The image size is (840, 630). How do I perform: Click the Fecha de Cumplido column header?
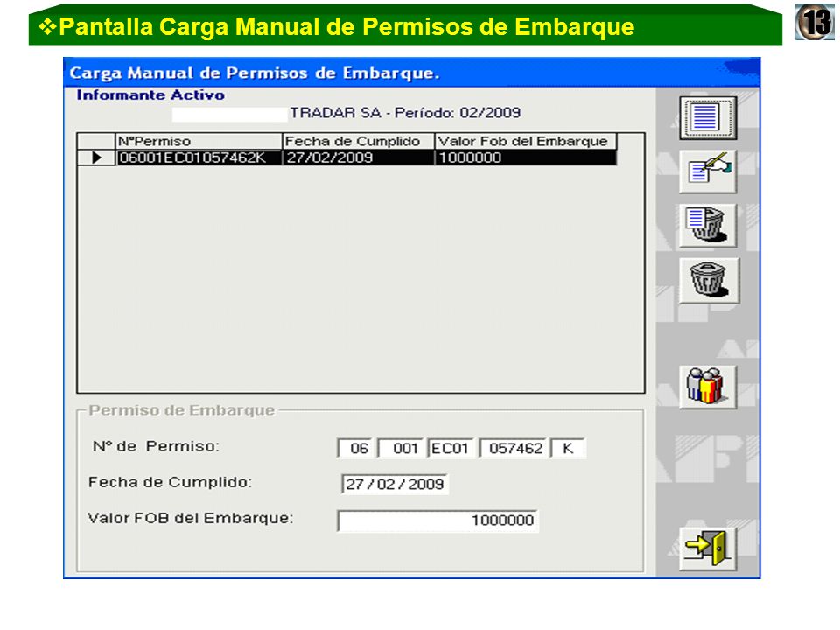tap(358, 142)
